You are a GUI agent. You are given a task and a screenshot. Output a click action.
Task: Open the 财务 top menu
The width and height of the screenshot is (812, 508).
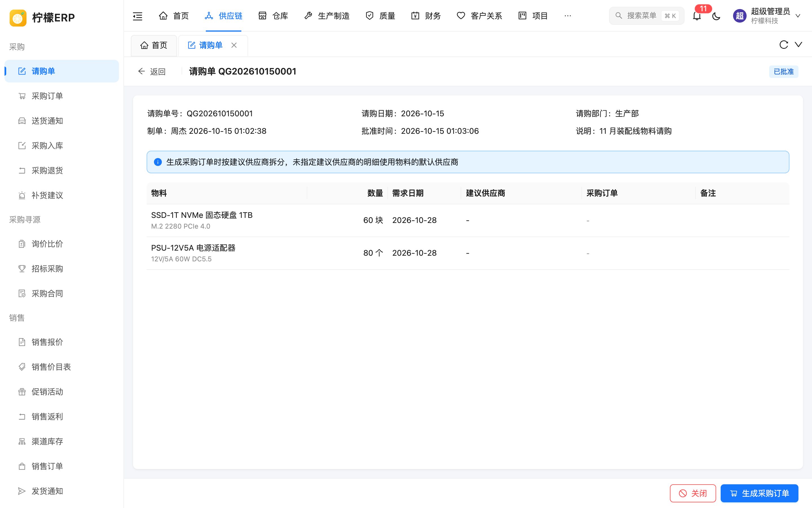point(426,16)
